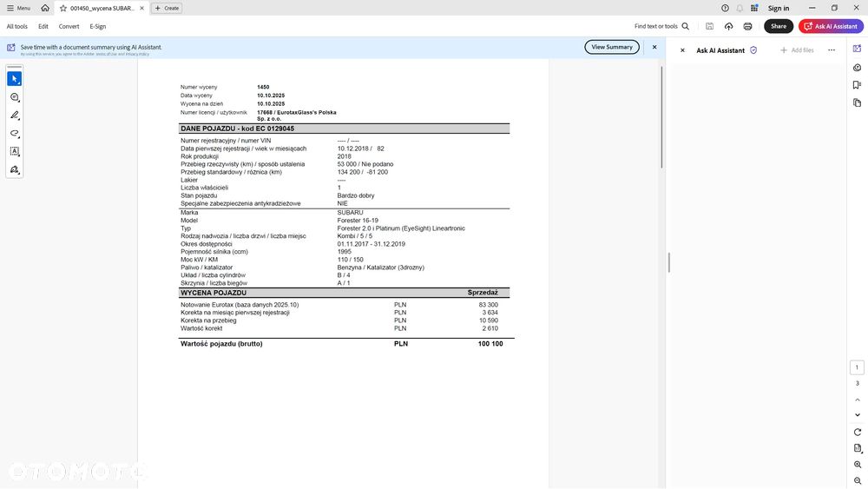The height and width of the screenshot is (489, 868).
Task: Close the Ask AI Assistant panel
Action: pos(682,50)
